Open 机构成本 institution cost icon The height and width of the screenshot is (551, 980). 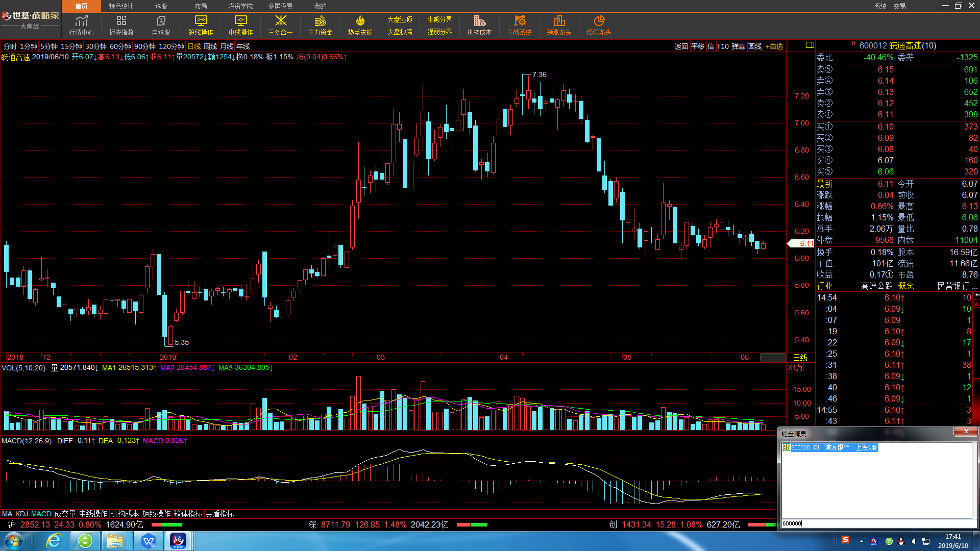pyautogui.click(x=480, y=26)
